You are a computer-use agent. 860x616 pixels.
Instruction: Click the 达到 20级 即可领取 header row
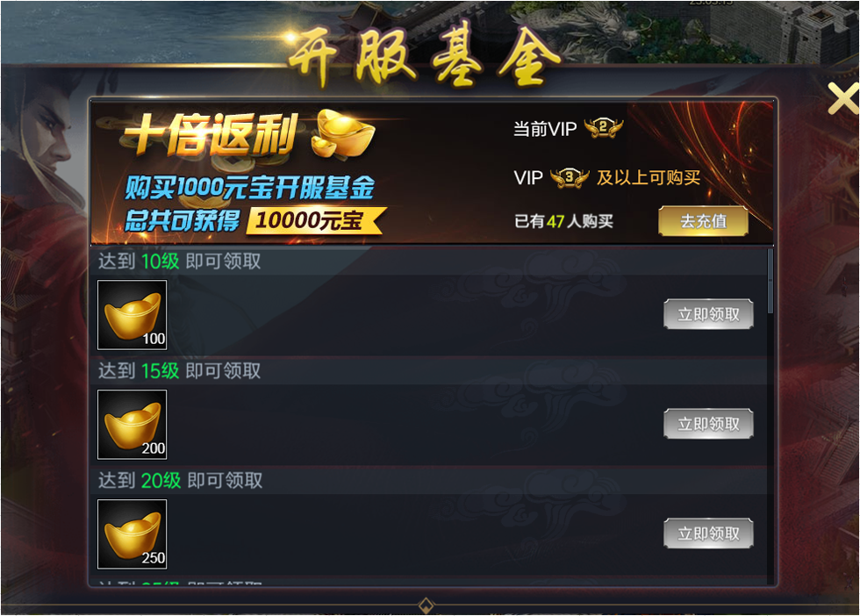coord(428,481)
